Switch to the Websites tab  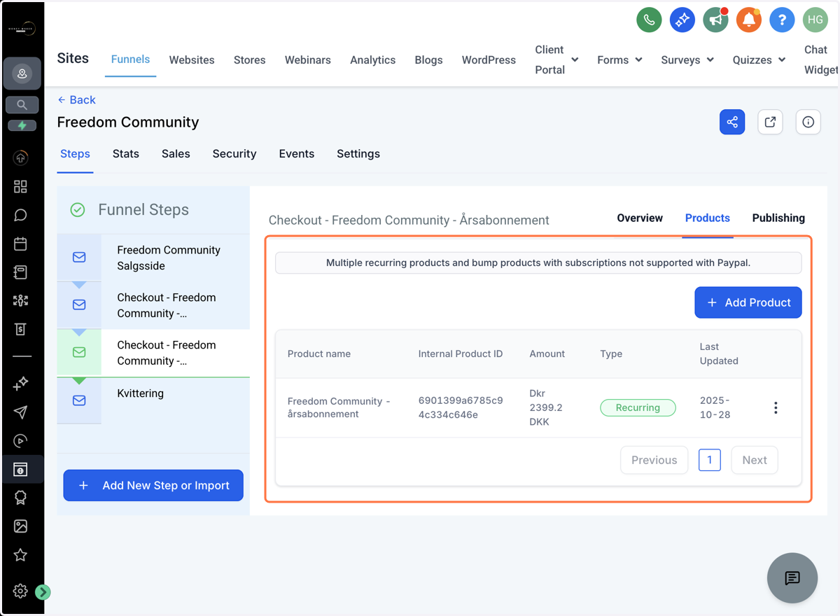pyautogui.click(x=192, y=60)
